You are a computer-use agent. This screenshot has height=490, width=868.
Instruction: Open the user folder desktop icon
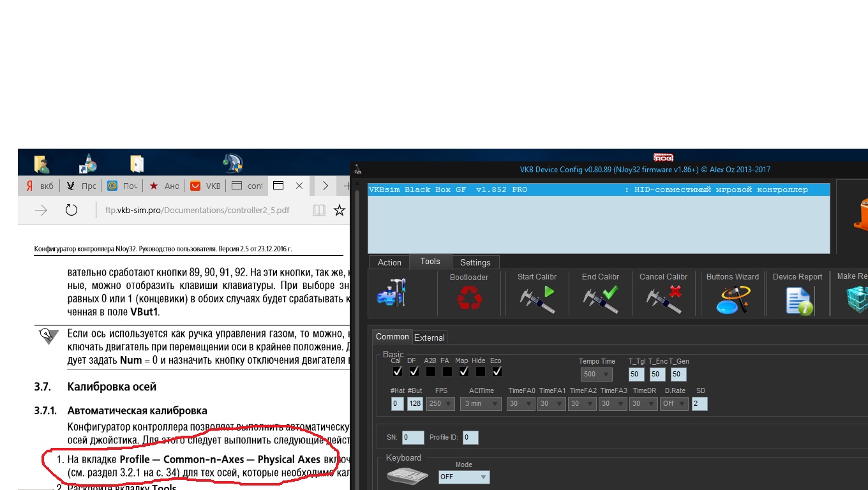pyautogui.click(x=43, y=164)
